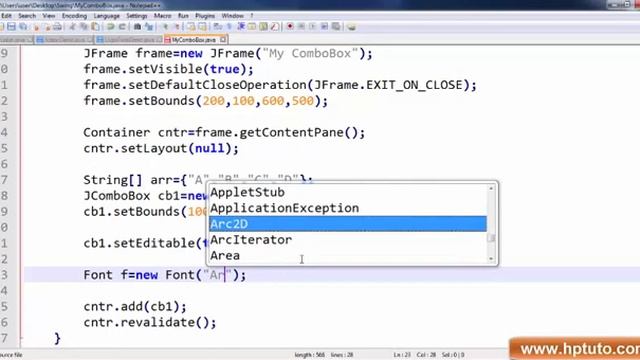Click the Zoom Out toolbar icon

[177, 27]
